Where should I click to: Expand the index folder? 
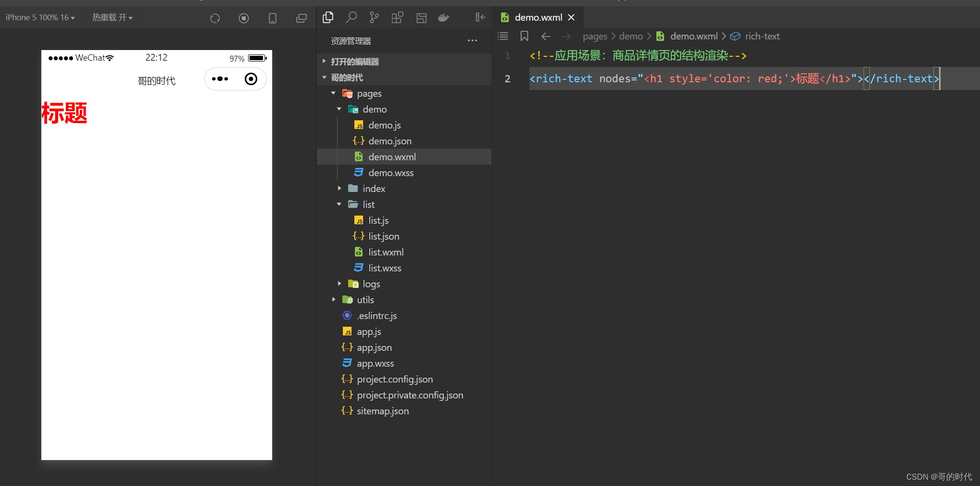404,189
